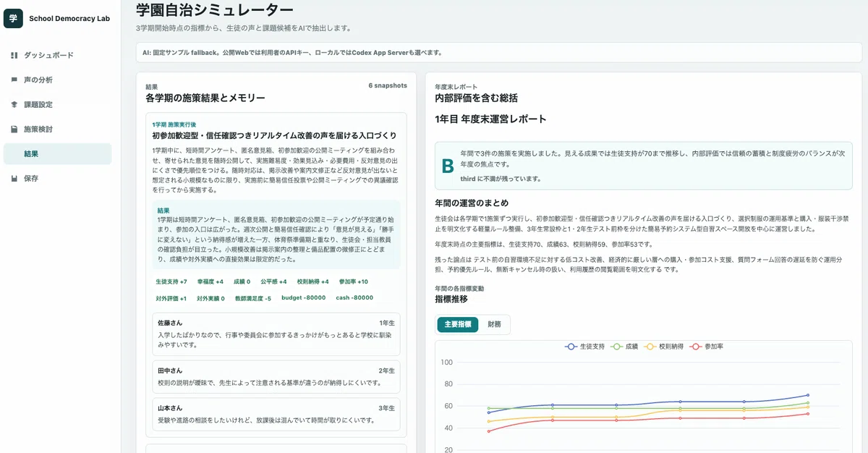Click the last blue 生徒支持 chart point
868x453 pixels.
(x=808, y=396)
